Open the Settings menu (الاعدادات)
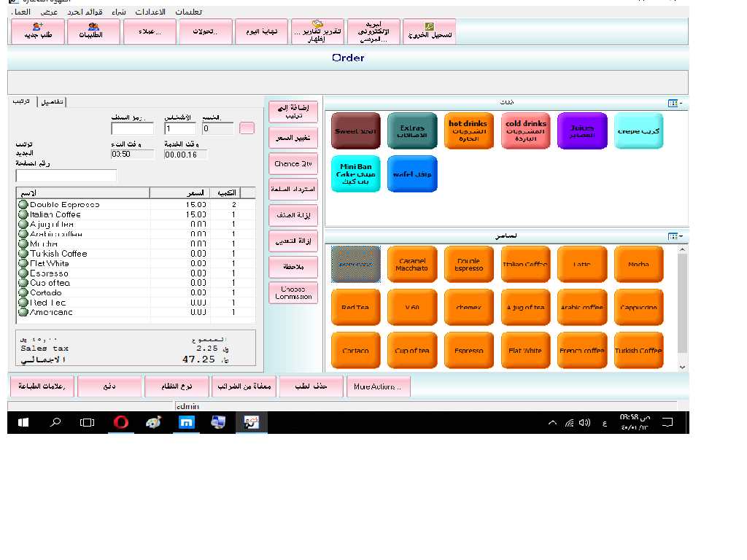The height and width of the screenshot is (560, 747). [150, 12]
